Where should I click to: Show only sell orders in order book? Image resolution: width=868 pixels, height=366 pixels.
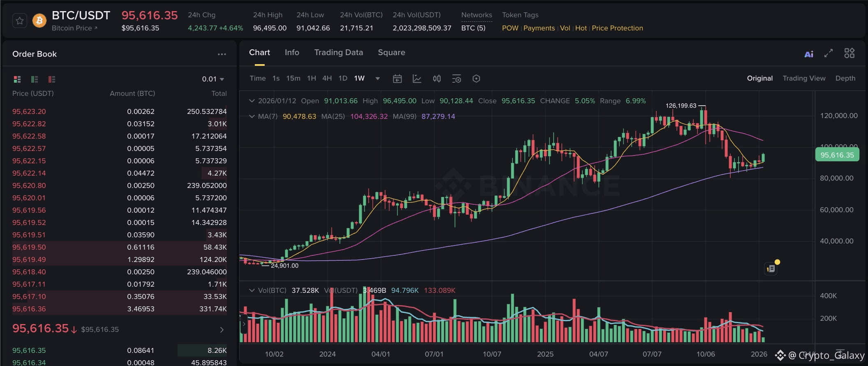(52, 79)
